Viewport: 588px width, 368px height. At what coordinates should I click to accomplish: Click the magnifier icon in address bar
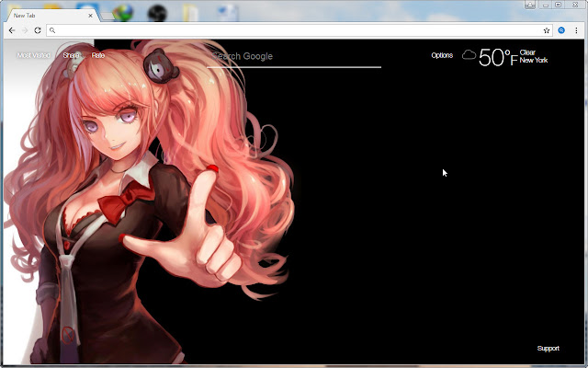pyautogui.click(x=52, y=30)
